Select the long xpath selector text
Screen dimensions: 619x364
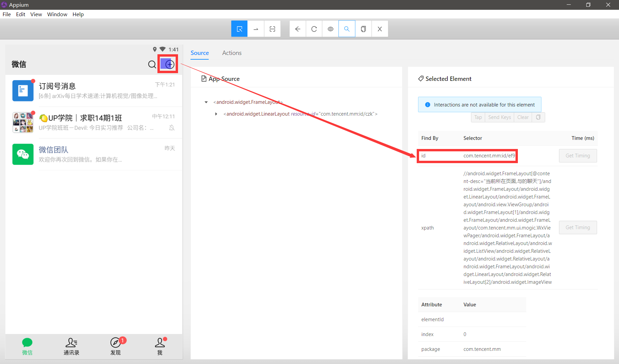pyautogui.click(x=508, y=228)
